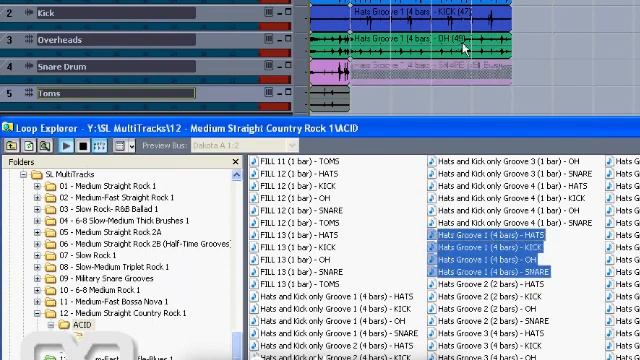Select file 'FILL 11 (1 bar) - TOMS'
The width and height of the screenshot is (640, 360).
point(300,162)
